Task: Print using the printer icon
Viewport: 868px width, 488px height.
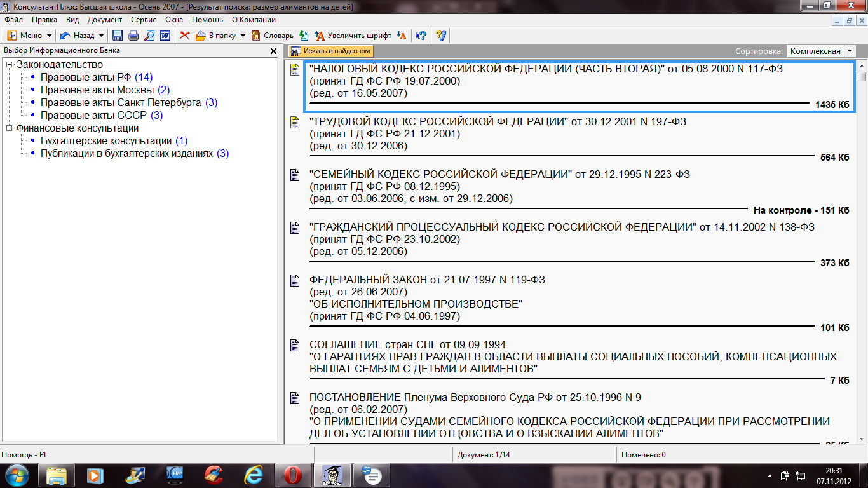Action: pyautogui.click(x=133, y=36)
